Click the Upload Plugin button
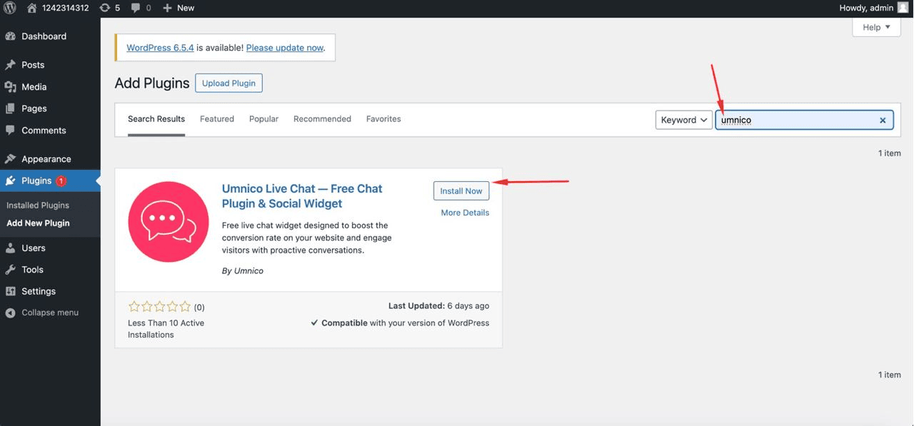The image size is (914, 426). coord(228,83)
